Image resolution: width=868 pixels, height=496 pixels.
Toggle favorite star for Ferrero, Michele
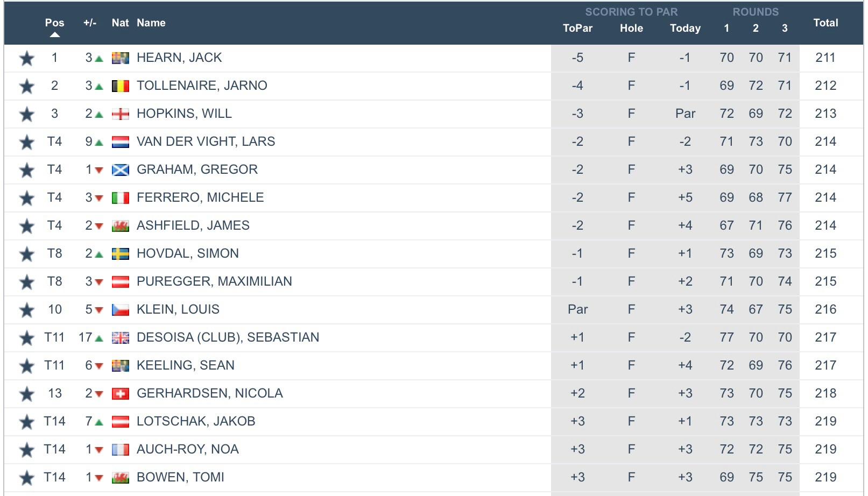coord(26,198)
